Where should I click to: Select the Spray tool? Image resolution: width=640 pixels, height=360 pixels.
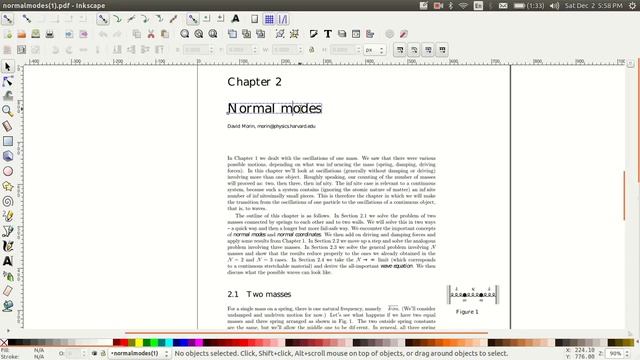[x=7, y=276]
